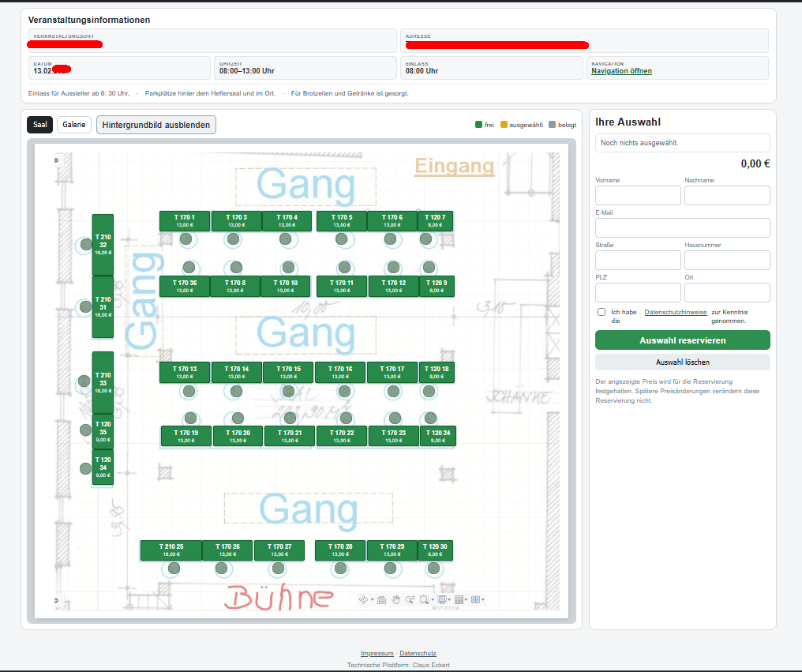Check the Datenschutzhinweise consent checkbox
802x672 pixels.
click(601, 312)
